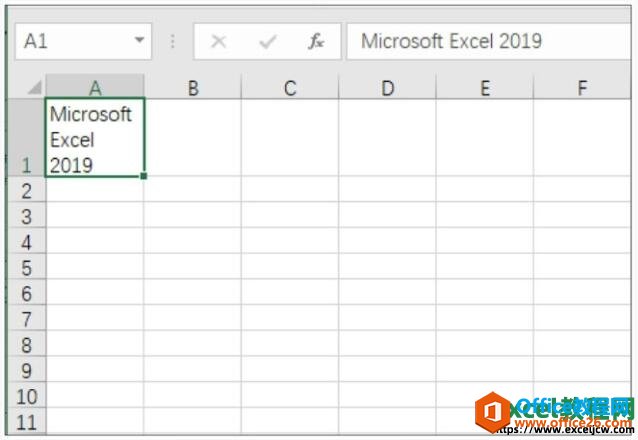638x440 pixels.
Task: Click the Select All corner triangle
Action: 35,87
